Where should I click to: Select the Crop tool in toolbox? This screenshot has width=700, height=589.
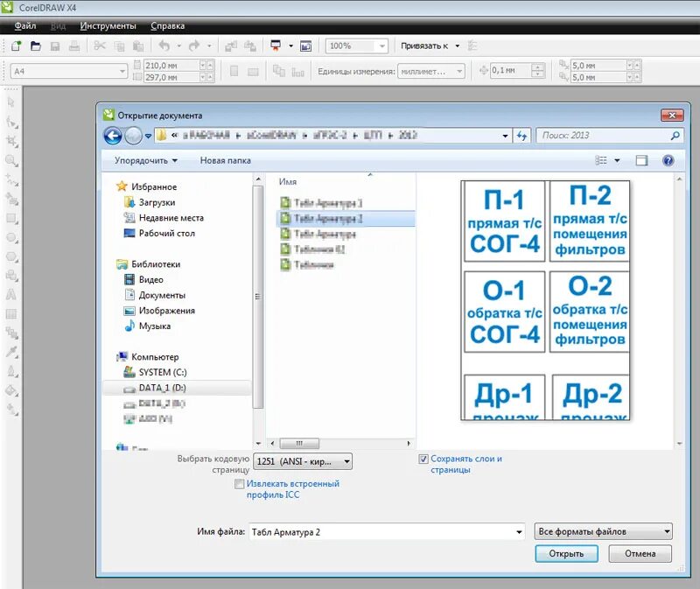click(11, 142)
